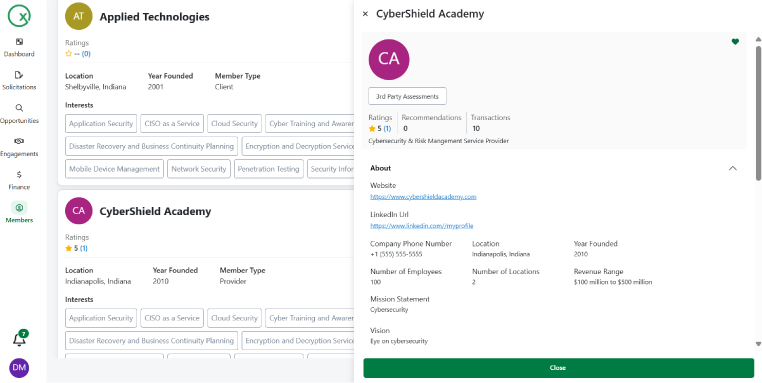
Task: Click the detail panel scrollbar up arrow
Action: coord(758,39)
